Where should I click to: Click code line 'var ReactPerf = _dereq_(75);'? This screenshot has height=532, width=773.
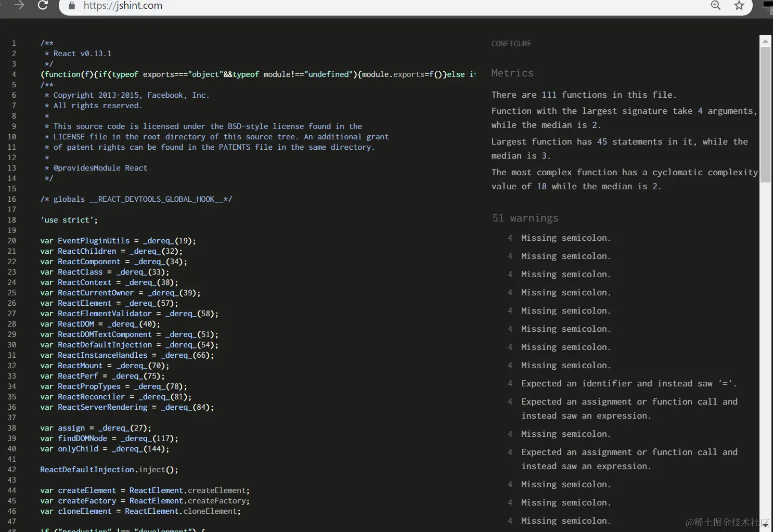point(102,376)
